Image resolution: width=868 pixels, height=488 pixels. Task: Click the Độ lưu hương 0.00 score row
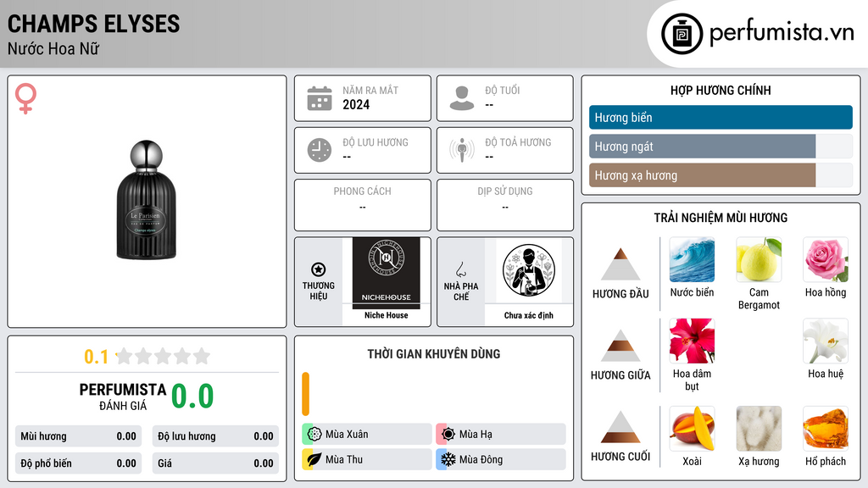coord(215,436)
